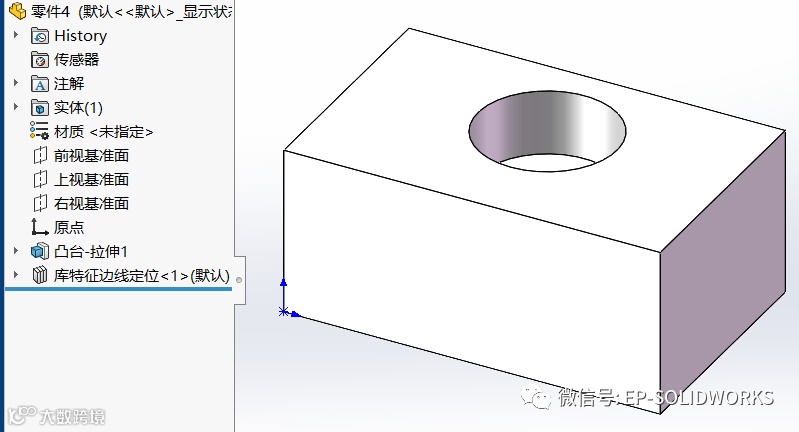799x432 pixels.
Task: Click the History folder icon
Action: point(40,36)
